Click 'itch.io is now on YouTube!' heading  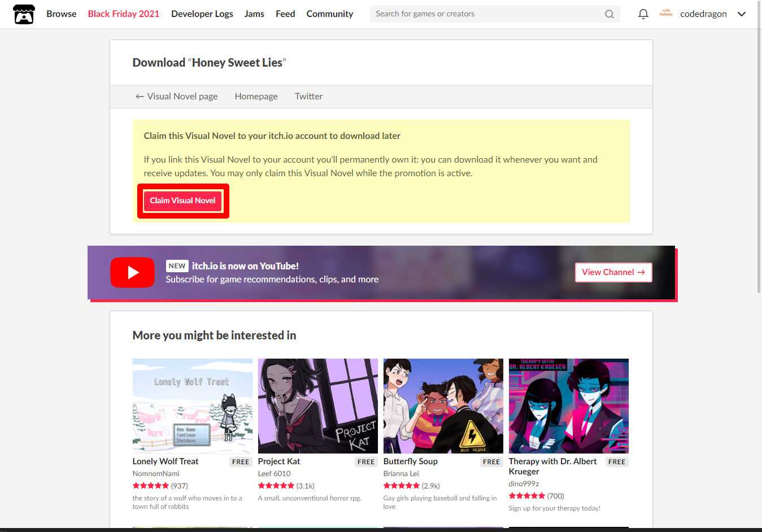click(245, 266)
